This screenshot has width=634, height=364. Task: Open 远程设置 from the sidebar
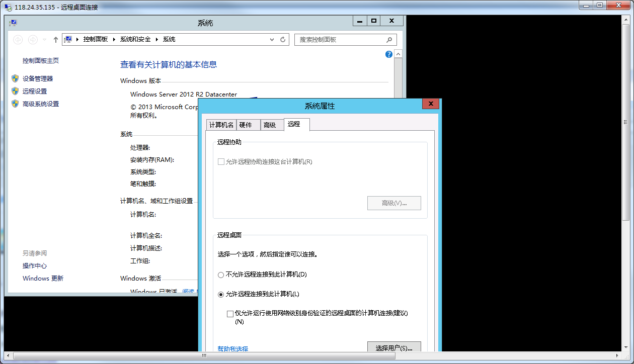[x=35, y=91]
